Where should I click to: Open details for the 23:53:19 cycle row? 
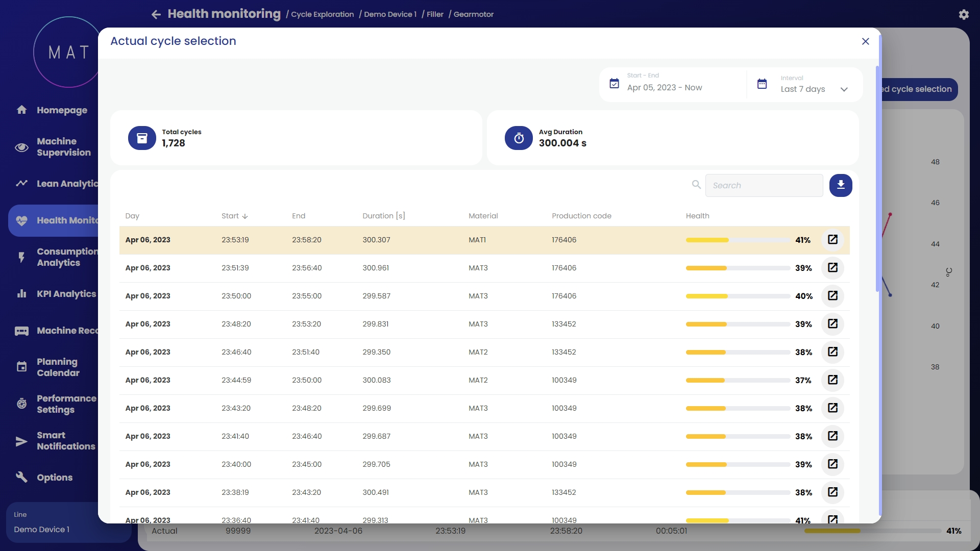click(832, 240)
